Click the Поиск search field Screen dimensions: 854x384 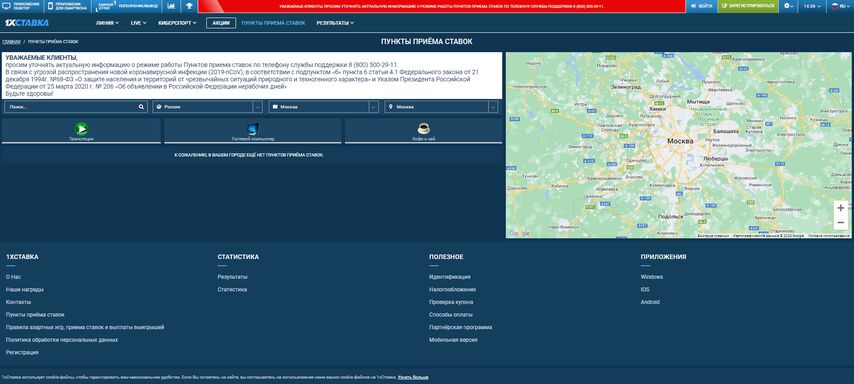click(x=75, y=107)
